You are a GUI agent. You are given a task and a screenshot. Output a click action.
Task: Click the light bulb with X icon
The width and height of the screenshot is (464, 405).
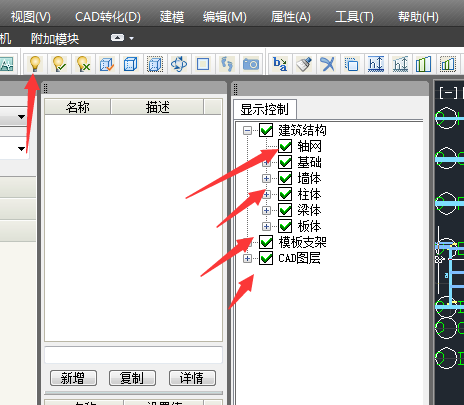pos(83,63)
